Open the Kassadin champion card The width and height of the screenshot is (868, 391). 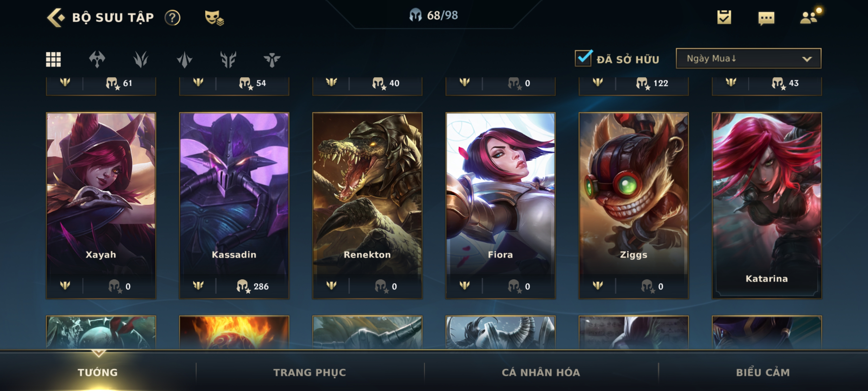[234, 206]
